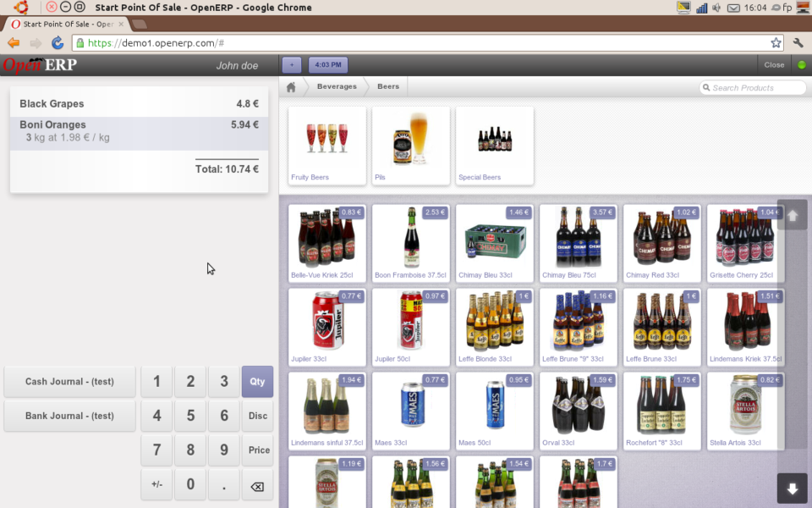Image resolution: width=812 pixels, height=508 pixels.
Task: Open the Fruity Beers category
Action: (327, 146)
